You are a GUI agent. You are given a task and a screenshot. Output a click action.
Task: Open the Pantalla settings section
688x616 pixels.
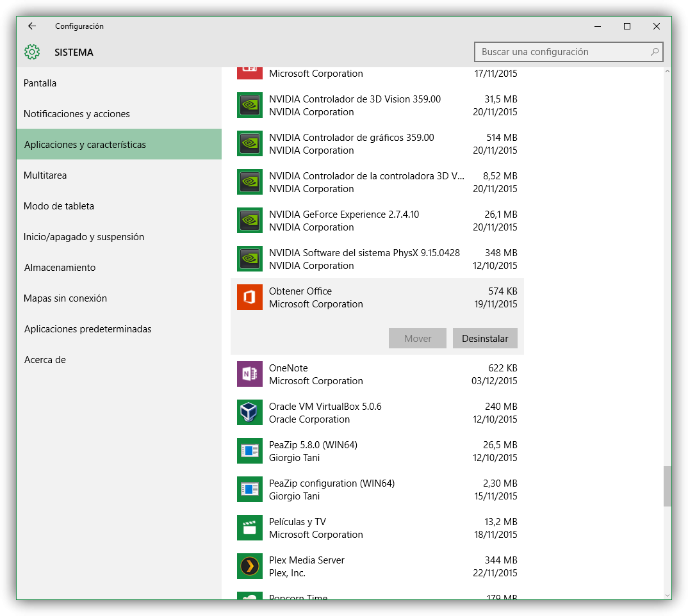tap(119, 83)
